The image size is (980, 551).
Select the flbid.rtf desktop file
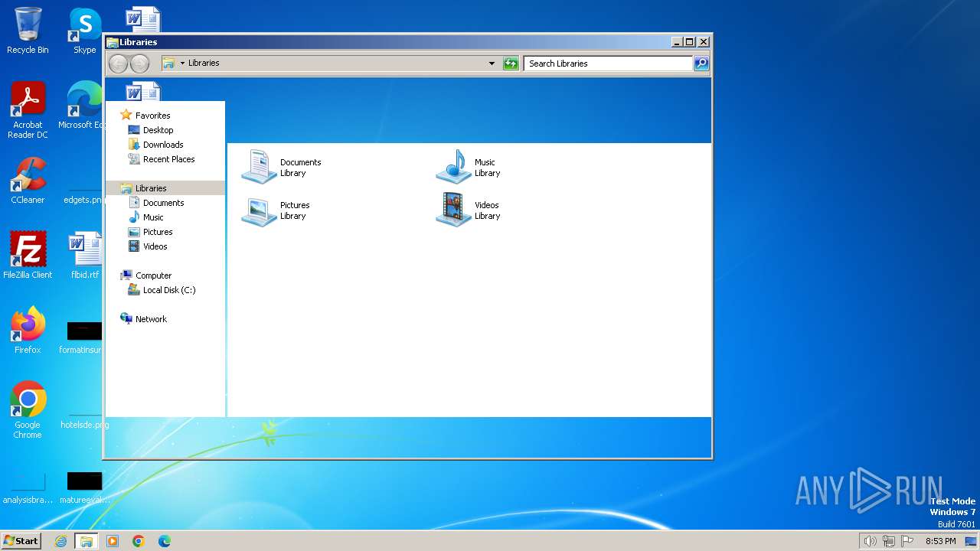84,256
